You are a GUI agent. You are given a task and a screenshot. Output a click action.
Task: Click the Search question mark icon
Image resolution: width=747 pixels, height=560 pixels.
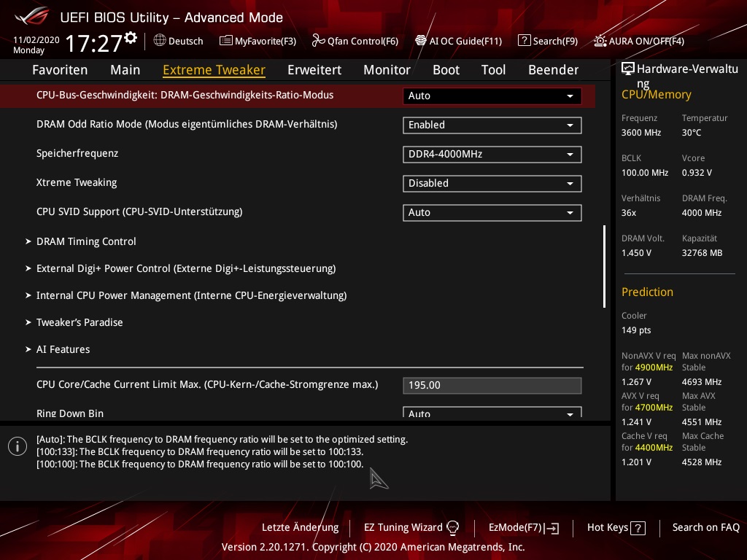click(524, 41)
